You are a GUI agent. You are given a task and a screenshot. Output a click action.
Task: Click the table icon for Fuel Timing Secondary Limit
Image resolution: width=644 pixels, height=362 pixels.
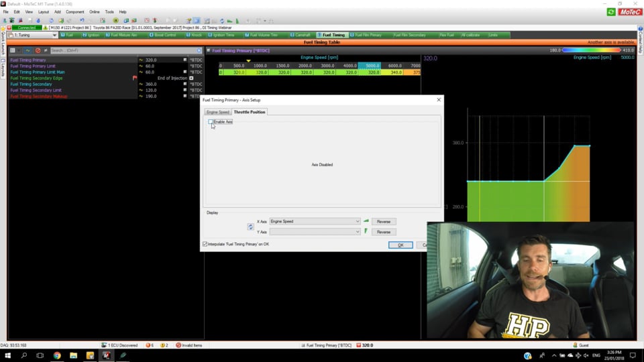tap(185, 90)
